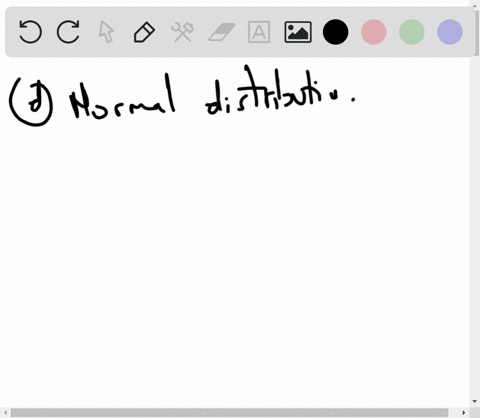Click the vertical scrollbar thumb
This screenshot has height=418, width=480.
[477, 32]
